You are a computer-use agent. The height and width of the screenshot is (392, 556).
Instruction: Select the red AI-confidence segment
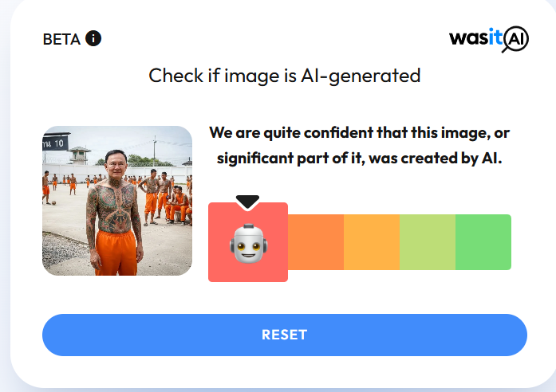tap(248, 242)
